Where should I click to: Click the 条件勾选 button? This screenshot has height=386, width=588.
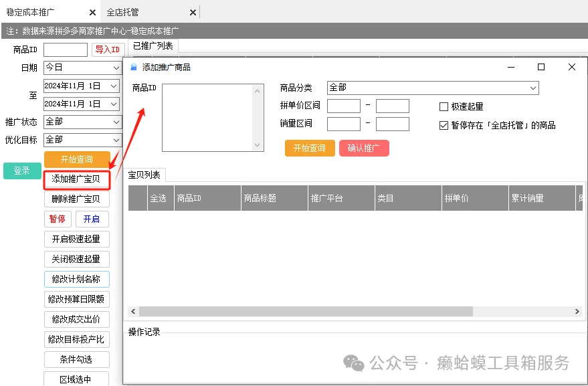(x=76, y=359)
